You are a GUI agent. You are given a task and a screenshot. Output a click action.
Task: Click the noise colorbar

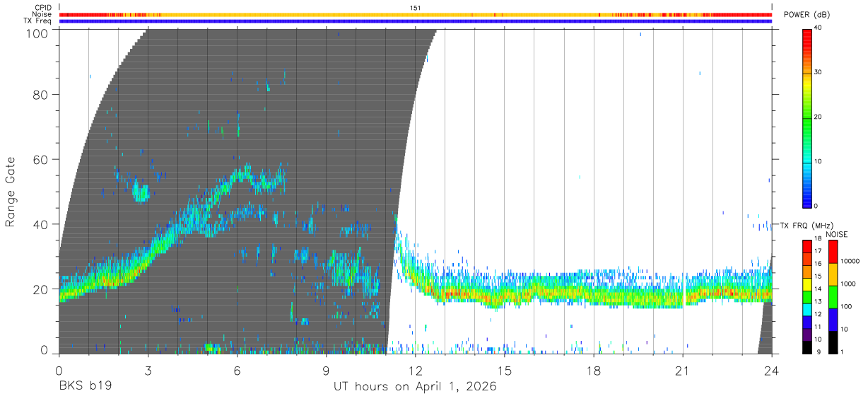click(833, 296)
